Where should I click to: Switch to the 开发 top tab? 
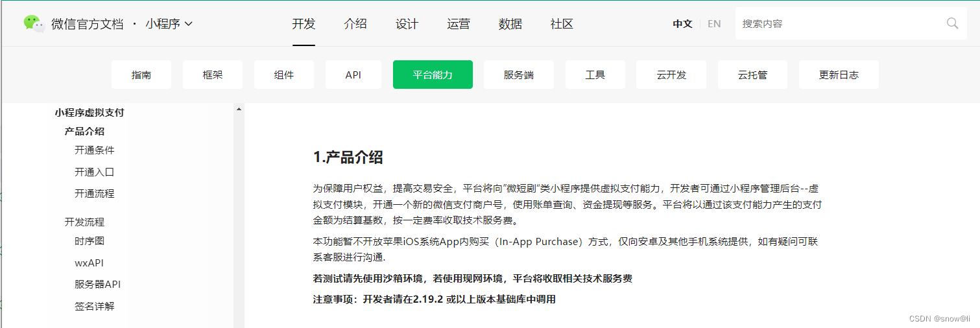click(304, 24)
